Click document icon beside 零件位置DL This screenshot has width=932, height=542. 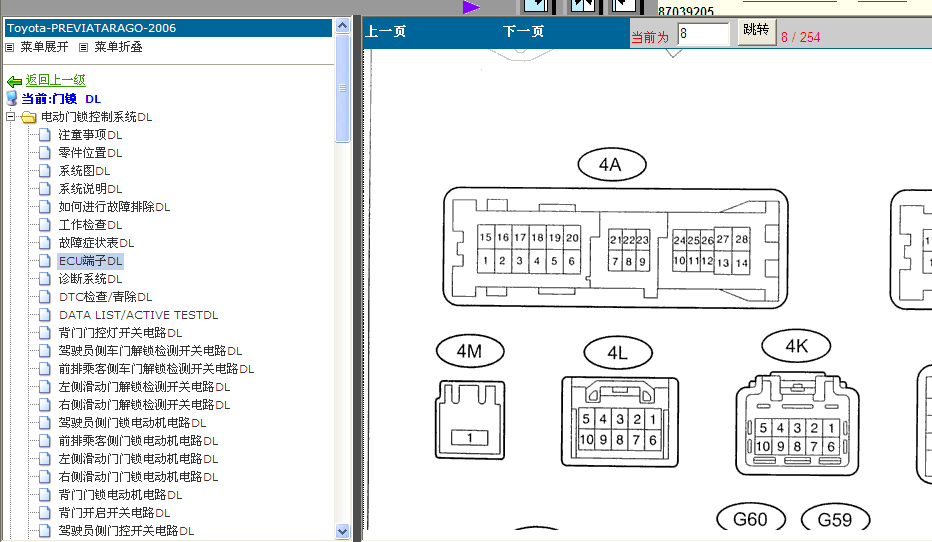point(45,153)
